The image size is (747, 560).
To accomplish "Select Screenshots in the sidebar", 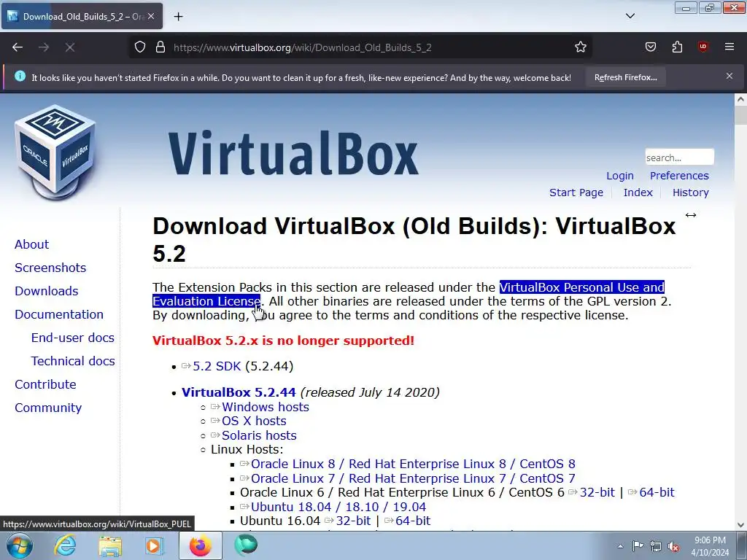I will 50,268.
